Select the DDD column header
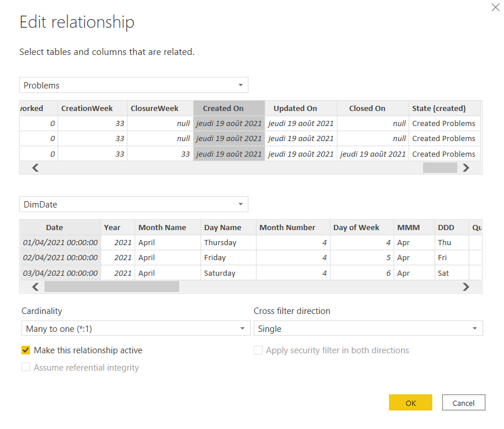Image resolution: width=504 pixels, height=429 pixels. (x=451, y=227)
